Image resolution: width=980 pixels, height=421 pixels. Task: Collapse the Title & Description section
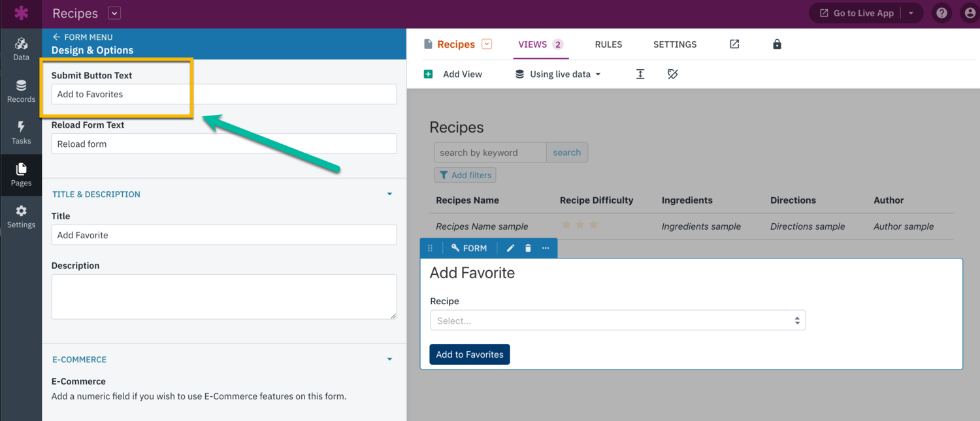(x=389, y=195)
